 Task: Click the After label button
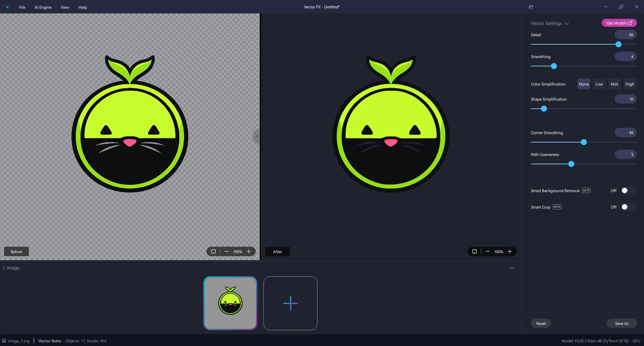[278, 252]
